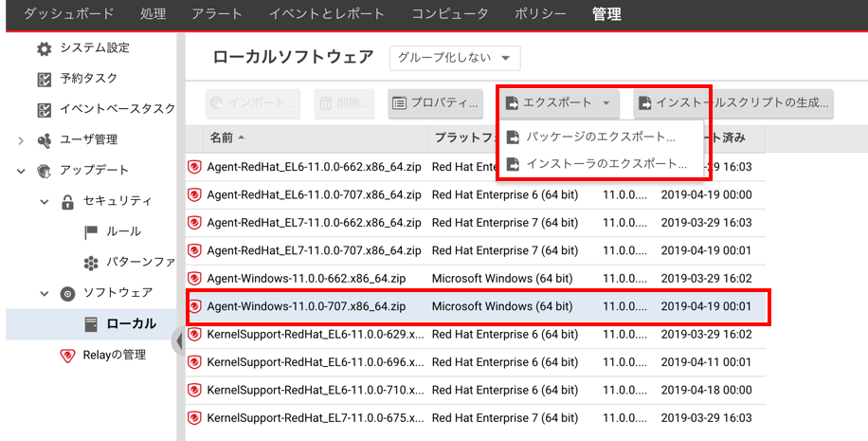Open the グループ化しない dropdown
This screenshot has height=441, width=868.
(455, 58)
